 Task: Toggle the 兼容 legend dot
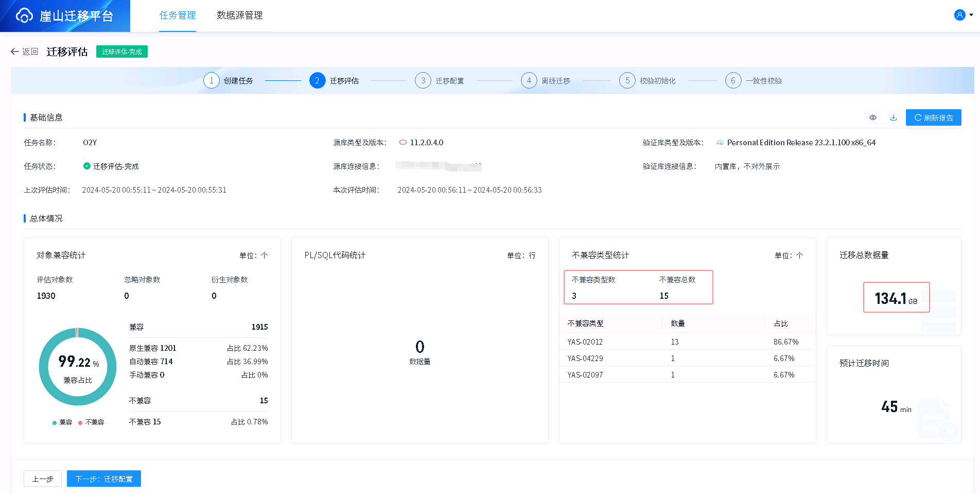coord(55,422)
